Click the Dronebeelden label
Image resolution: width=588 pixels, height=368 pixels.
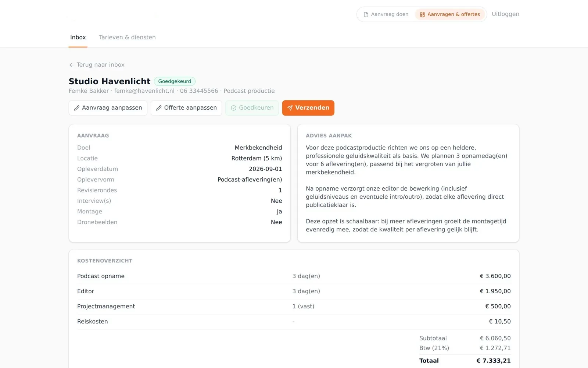pos(97,222)
